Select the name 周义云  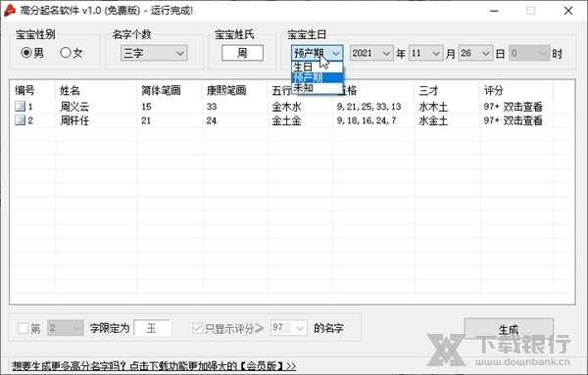[x=74, y=107]
